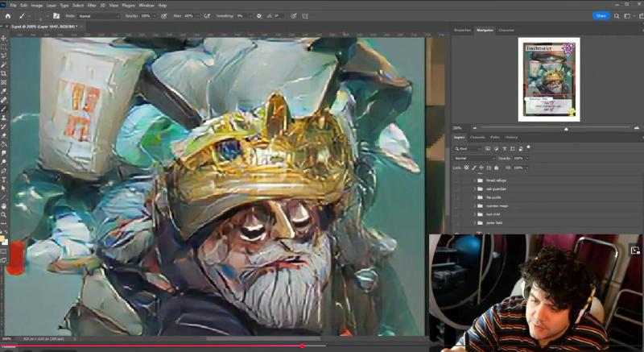Click the Home icon in options bar
Screen dimensions: 644x352
[x=7, y=15]
